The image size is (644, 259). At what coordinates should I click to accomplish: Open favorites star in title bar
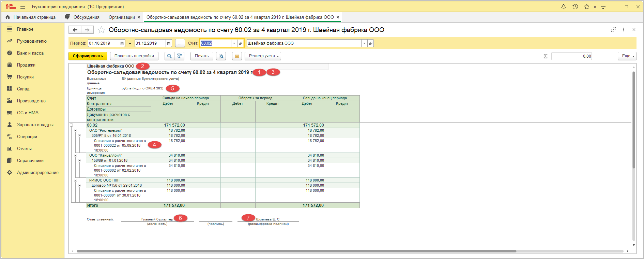587,6
